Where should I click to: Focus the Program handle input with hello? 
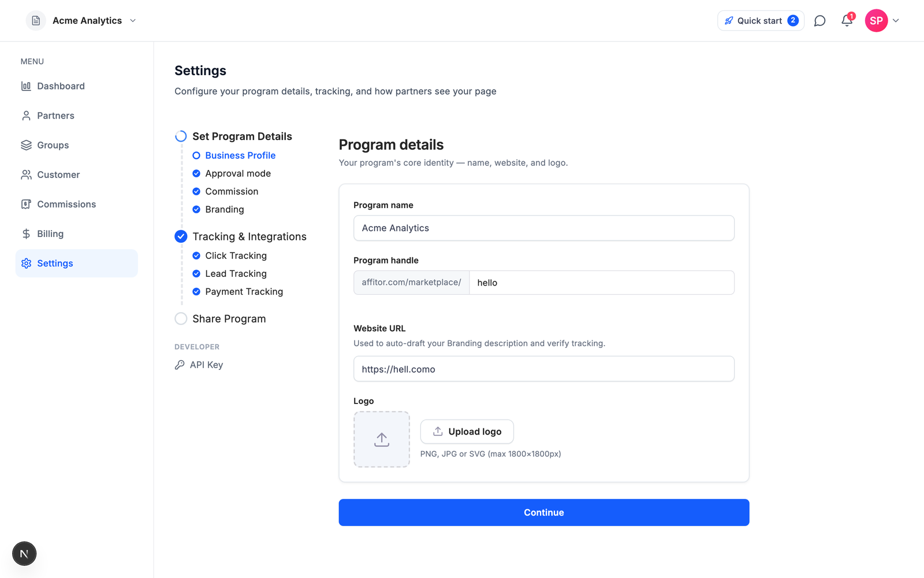[602, 283]
